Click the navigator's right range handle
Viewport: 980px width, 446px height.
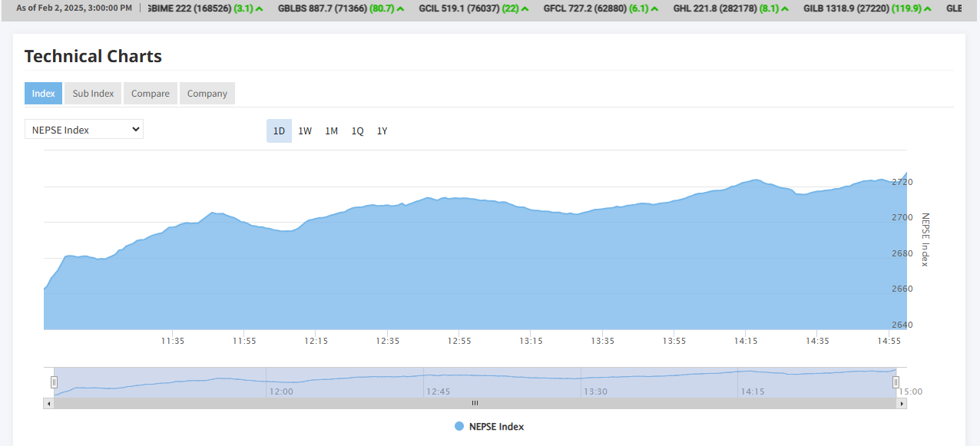click(x=896, y=382)
